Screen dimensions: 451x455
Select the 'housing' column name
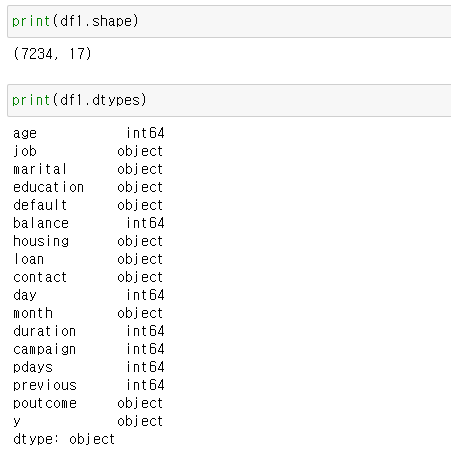(41, 241)
